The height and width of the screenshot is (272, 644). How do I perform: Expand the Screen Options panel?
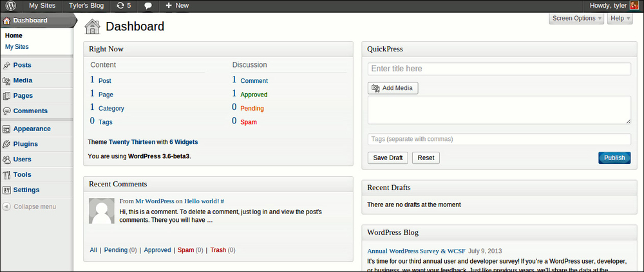(576, 19)
